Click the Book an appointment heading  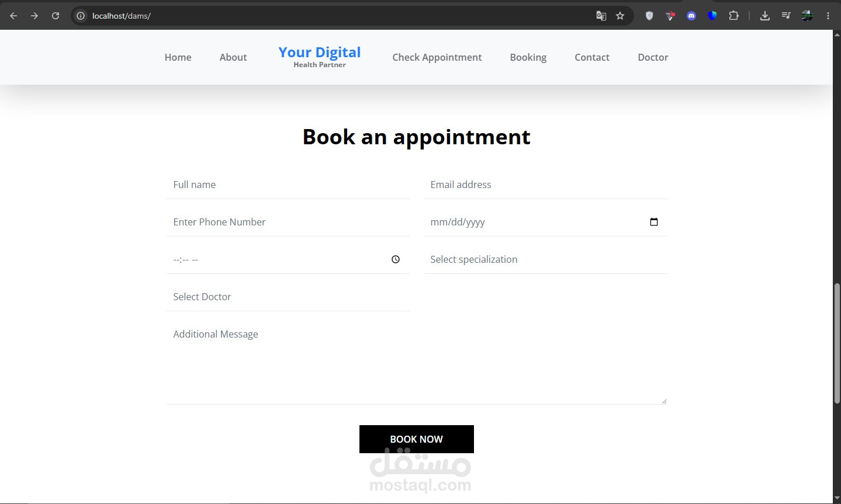coord(417,137)
